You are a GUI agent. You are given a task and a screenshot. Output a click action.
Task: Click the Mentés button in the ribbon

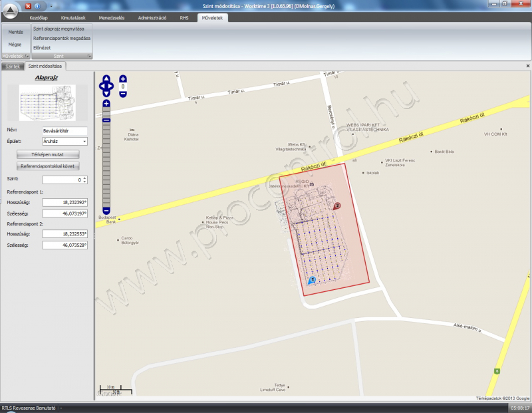(15, 32)
